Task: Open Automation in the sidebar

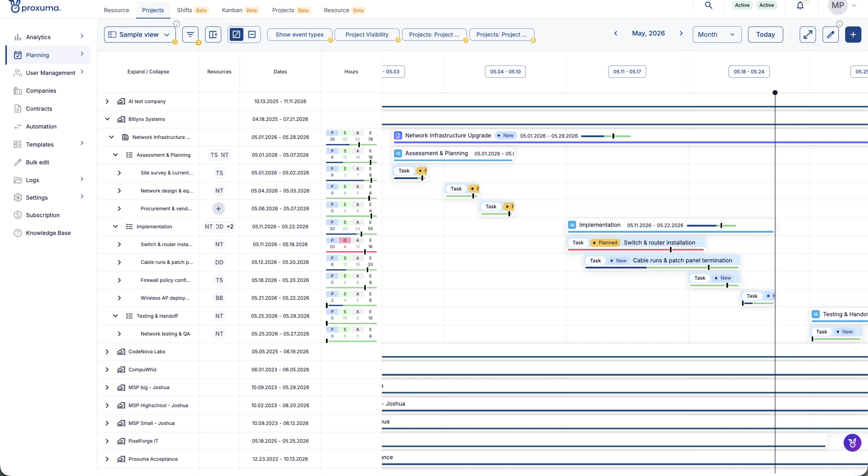Action: [41, 126]
